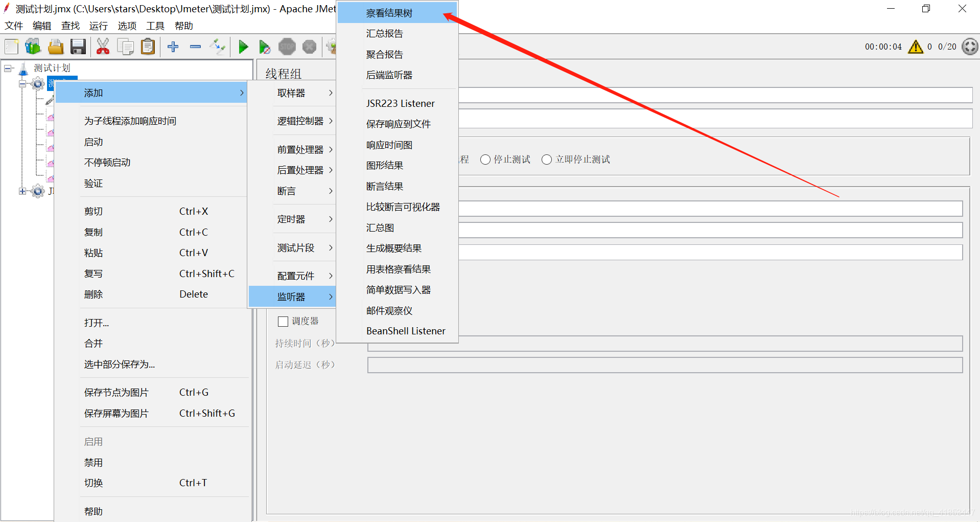Viewport: 980px width, 522px height.
Task: Select the 停止测试 radio button
Action: pyautogui.click(x=485, y=160)
